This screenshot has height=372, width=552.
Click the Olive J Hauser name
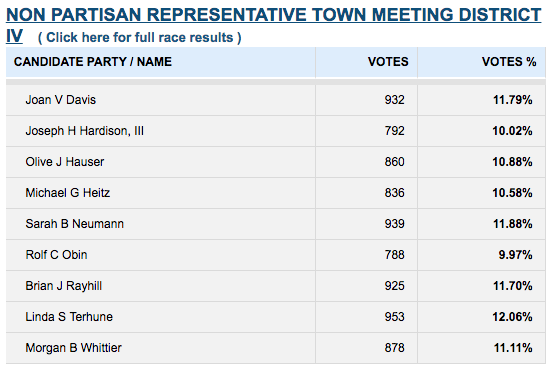point(65,162)
